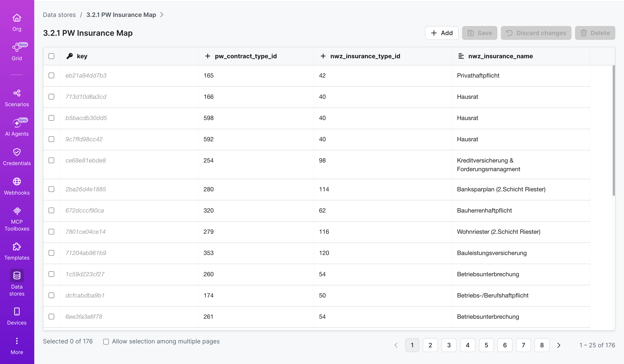Select the row with key dcfcabdba9b1
The width and height of the screenshot is (624, 364).
pyautogui.click(x=52, y=296)
